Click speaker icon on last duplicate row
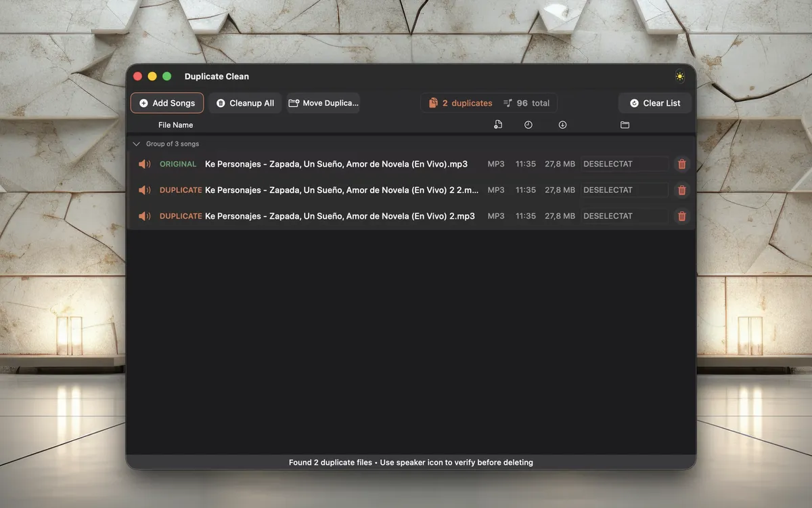This screenshot has height=508, width=812. coord(144,216)
